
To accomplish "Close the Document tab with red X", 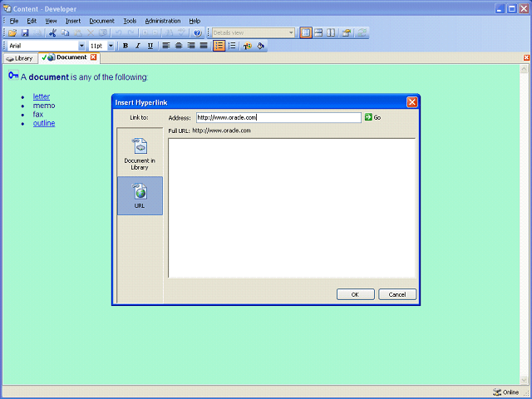I will 93,57.
